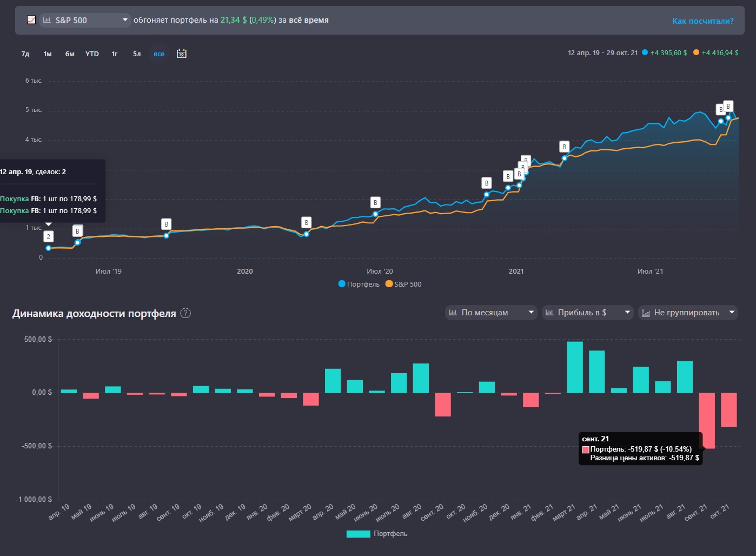Click the сент. 21 loss bar
Viewport: 756px width, 556px height.
pos(707,421)
